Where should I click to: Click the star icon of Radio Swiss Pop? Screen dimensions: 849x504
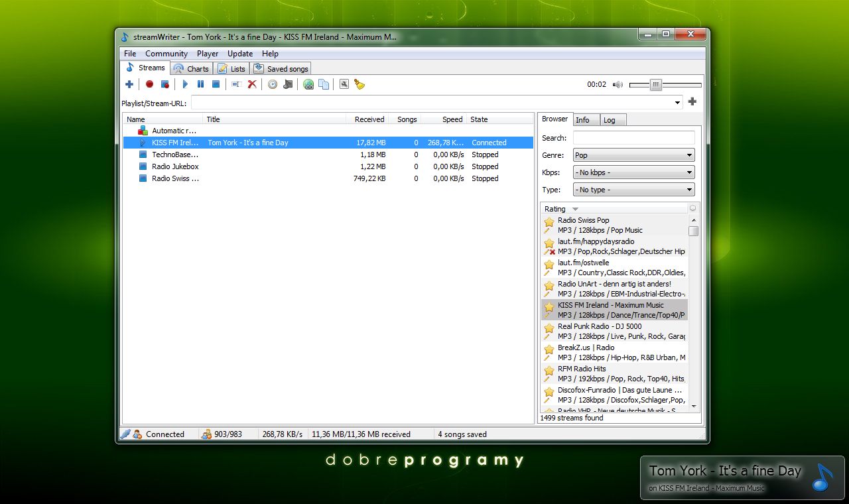tap(549, 222)
